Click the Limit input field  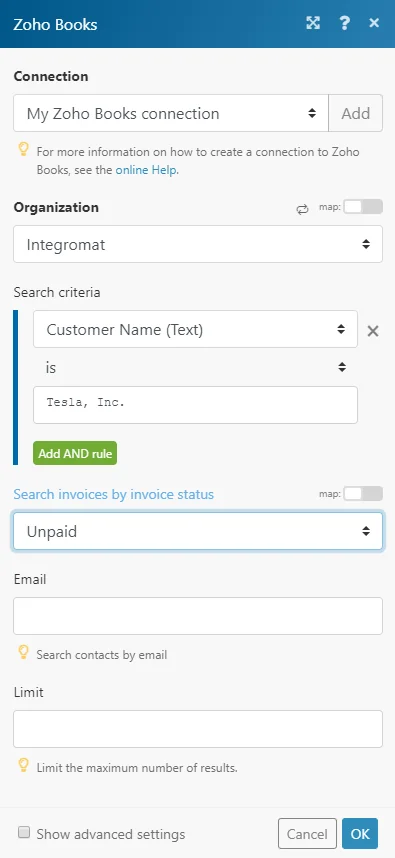tap(198, 729)
